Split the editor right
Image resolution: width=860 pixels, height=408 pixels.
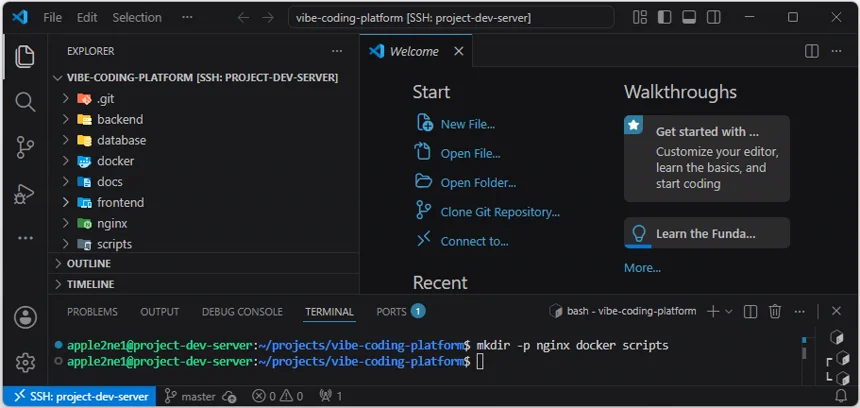tap(812, 51)
